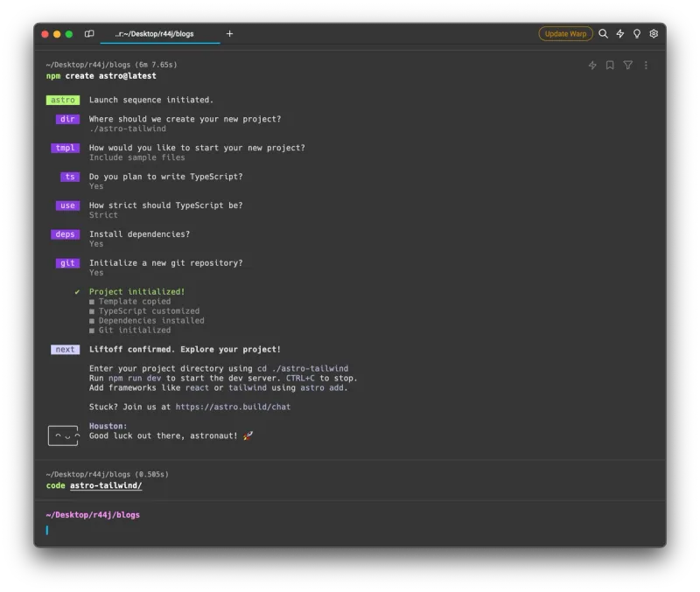Click 'Launch sequence initiated.' text
The height and width of the screenshot is (592, 700).
[151, 100]
